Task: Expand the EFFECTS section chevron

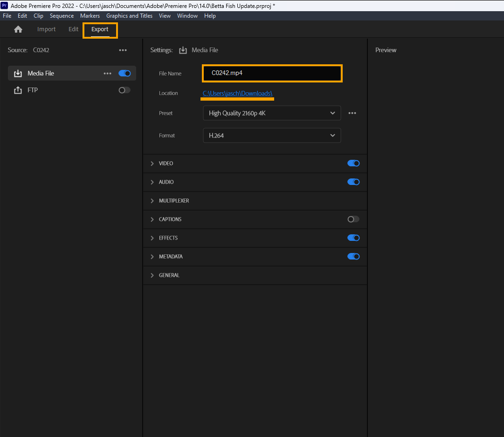Action: (x=152, y=238)
